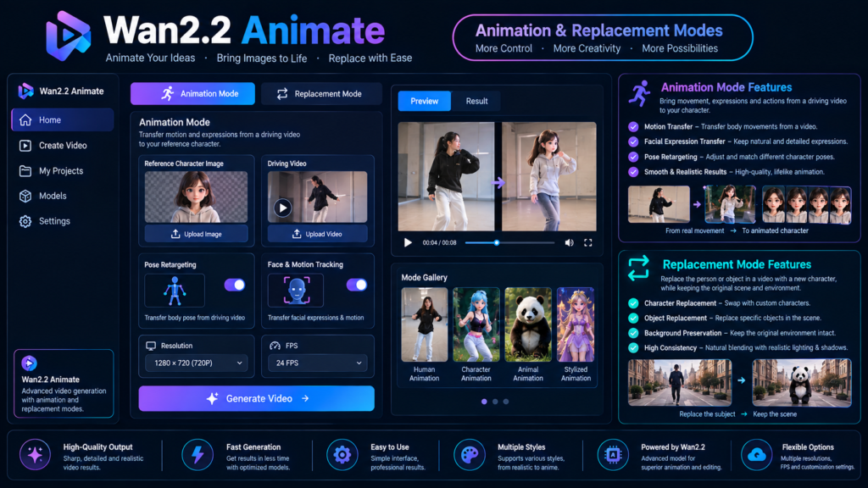The height and width of the screenshot is (488, 868).
Task: Click the Wan2.2 Animate info card
Action: 64,384
